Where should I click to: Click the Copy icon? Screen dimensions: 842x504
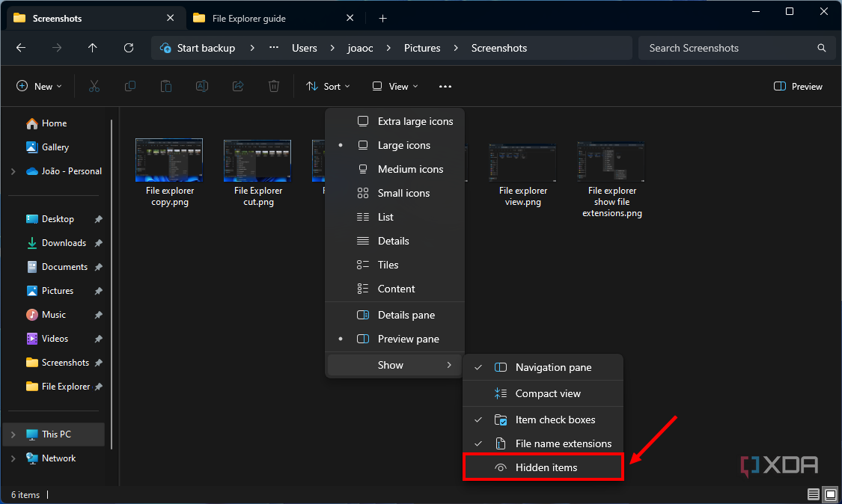(x=129, y=86)
